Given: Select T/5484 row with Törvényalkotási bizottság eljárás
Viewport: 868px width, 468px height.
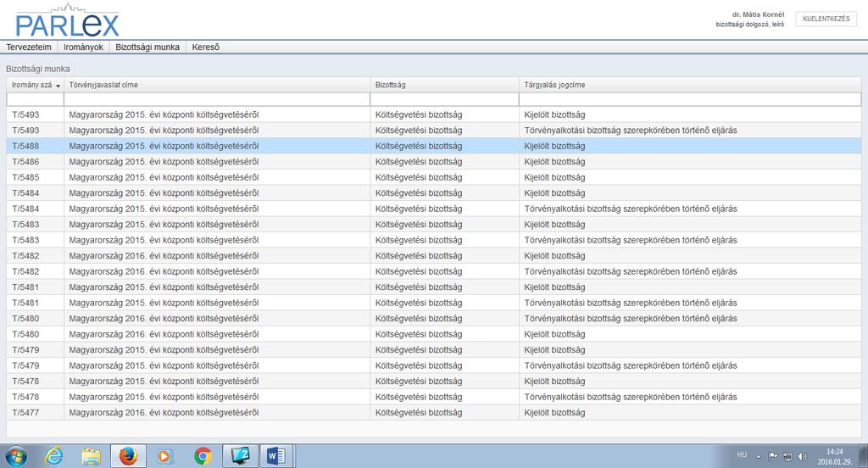Looking at the screenshot, I should [x=434, y=209].
